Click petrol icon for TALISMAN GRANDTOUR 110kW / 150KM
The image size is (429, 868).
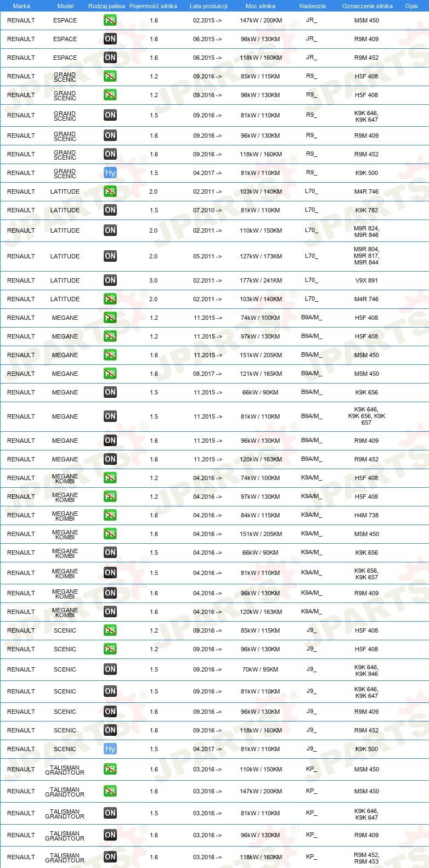pos(110,769)
